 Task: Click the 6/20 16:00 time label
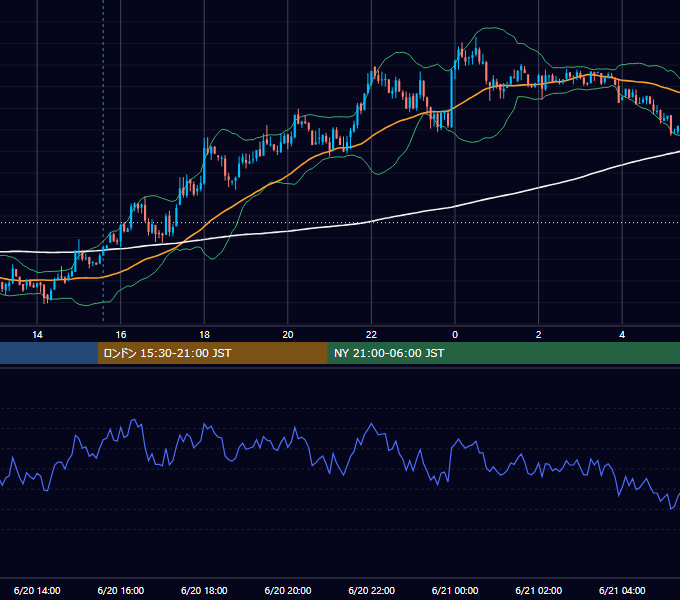tap(121, 590)
